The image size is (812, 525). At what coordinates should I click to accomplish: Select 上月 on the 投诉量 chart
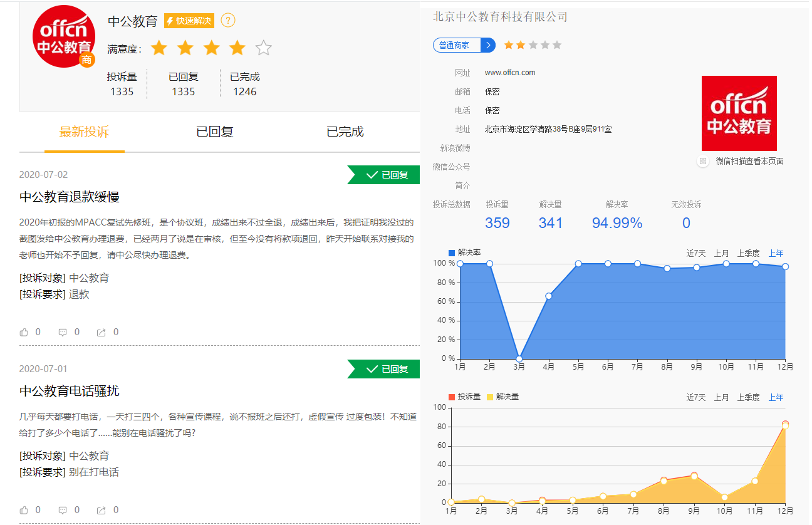tap(721, 397)
